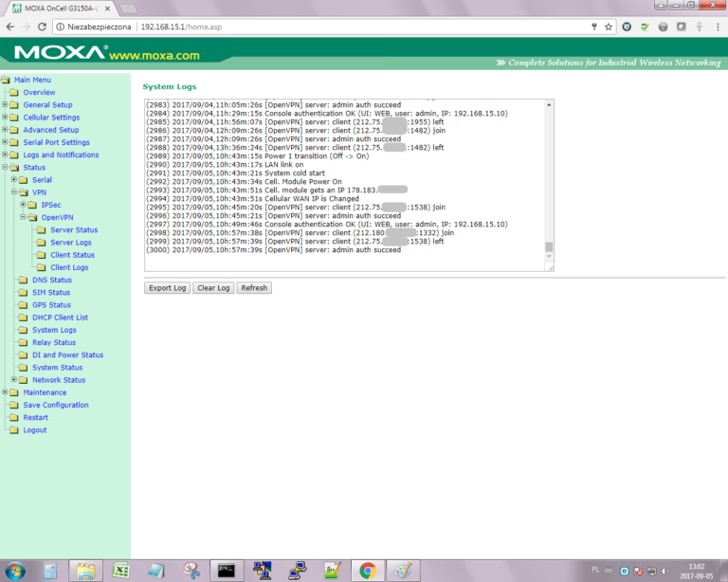Click the Save Configuration folder icon
728x582 pixels.
pos(14,405)
